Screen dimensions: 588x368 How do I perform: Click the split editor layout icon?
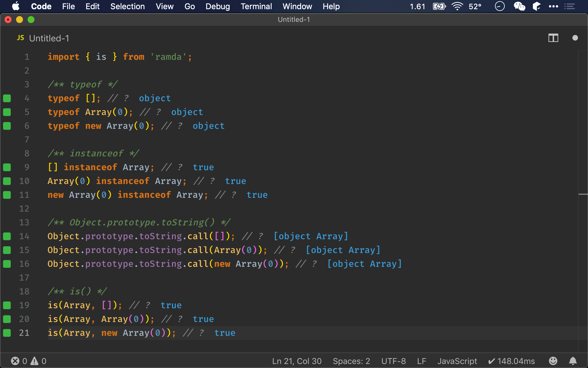553,37
